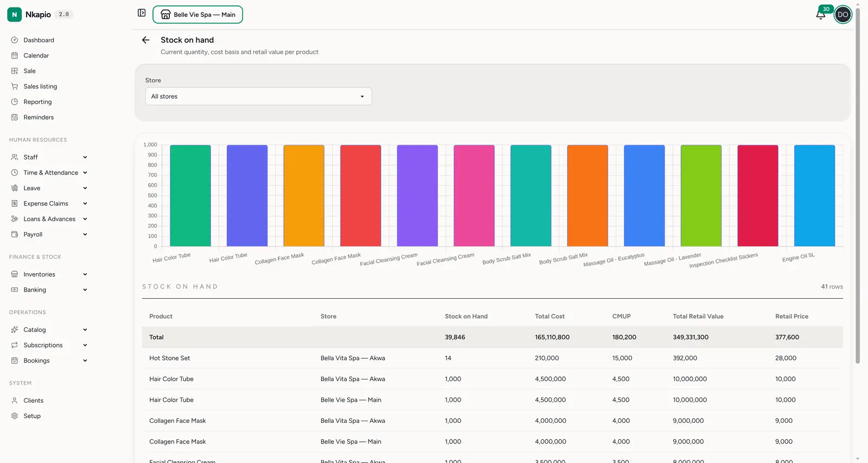
Task: Click the Leave icon in sidebar
Action: point(15,188)
